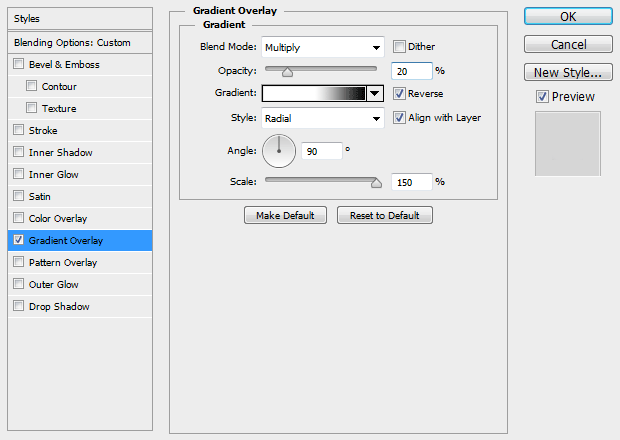Open the gradient picker arrow
The image size is (620, 440).
coord(376,93)
